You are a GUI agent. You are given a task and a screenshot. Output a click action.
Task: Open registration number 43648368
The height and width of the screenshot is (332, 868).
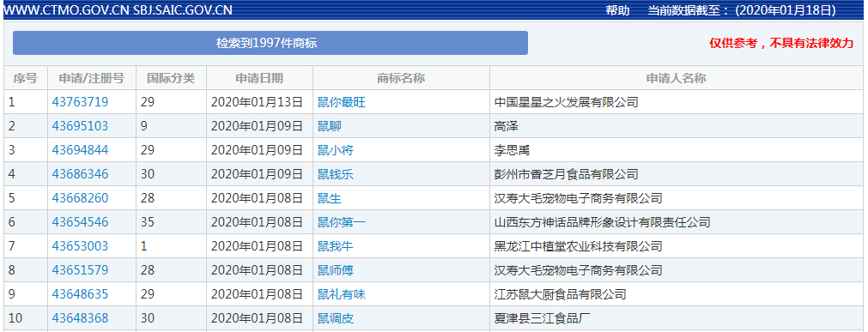pos(80,319)
